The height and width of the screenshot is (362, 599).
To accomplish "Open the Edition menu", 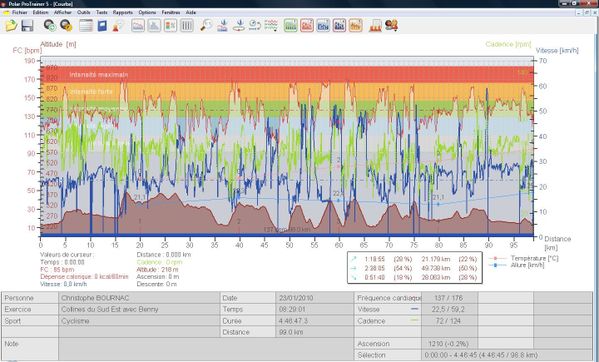I will 40,12.
